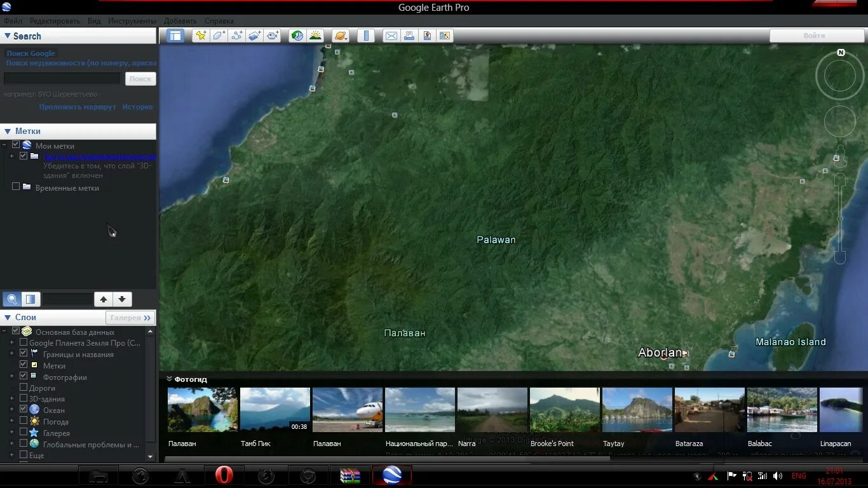Click the Галерея button in the Слои header
868x488 pixels.
pos(130,318)
